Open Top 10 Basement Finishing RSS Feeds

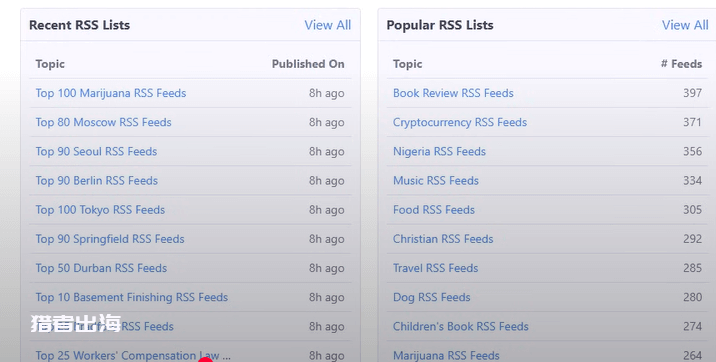click(x=132, y=298)
